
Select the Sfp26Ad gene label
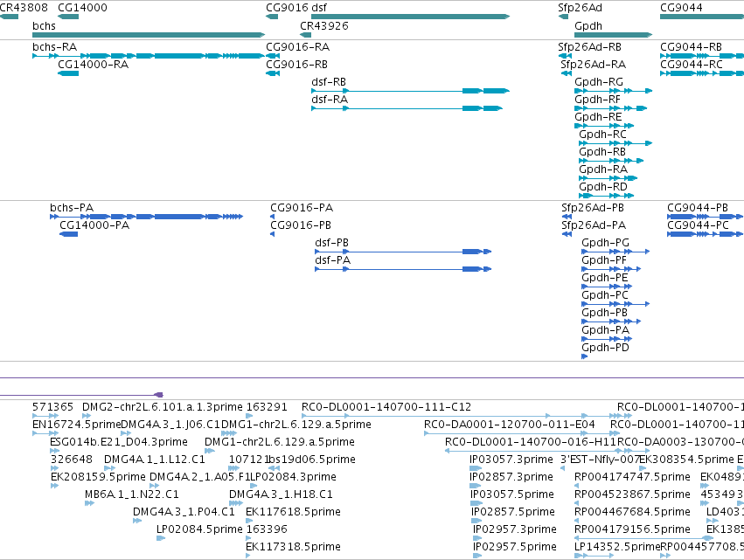(580, 8)
